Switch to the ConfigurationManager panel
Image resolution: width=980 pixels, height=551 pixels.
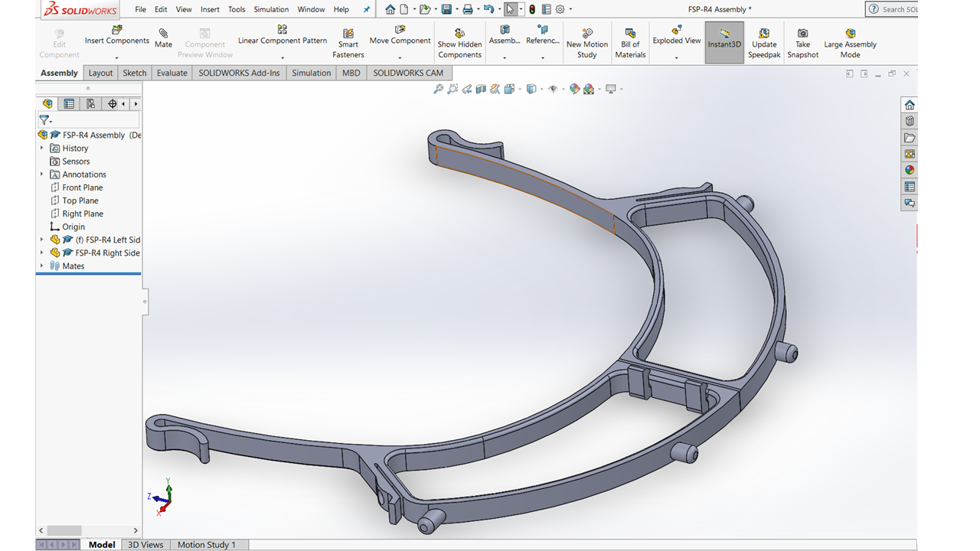click(x=90, y=104)
